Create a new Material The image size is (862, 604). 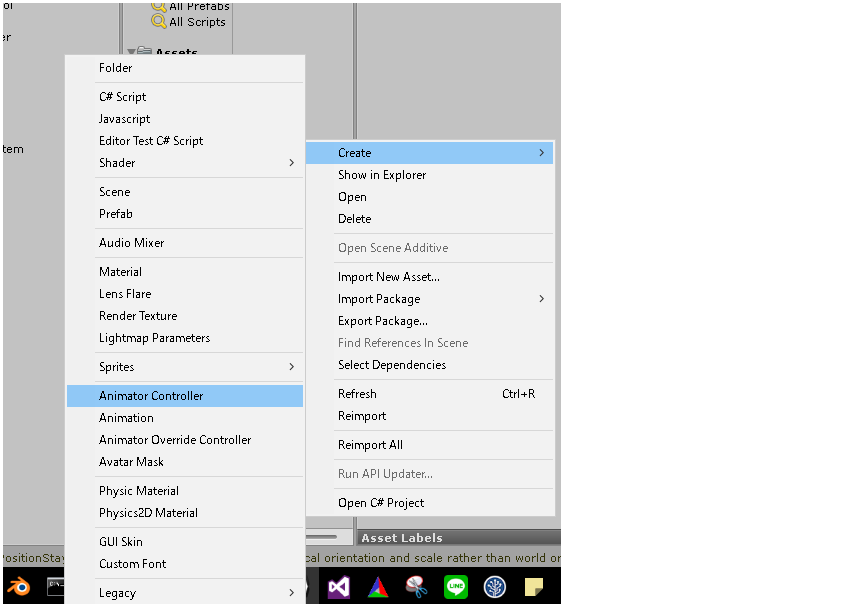pyautogui.click(x=185, y=272)
